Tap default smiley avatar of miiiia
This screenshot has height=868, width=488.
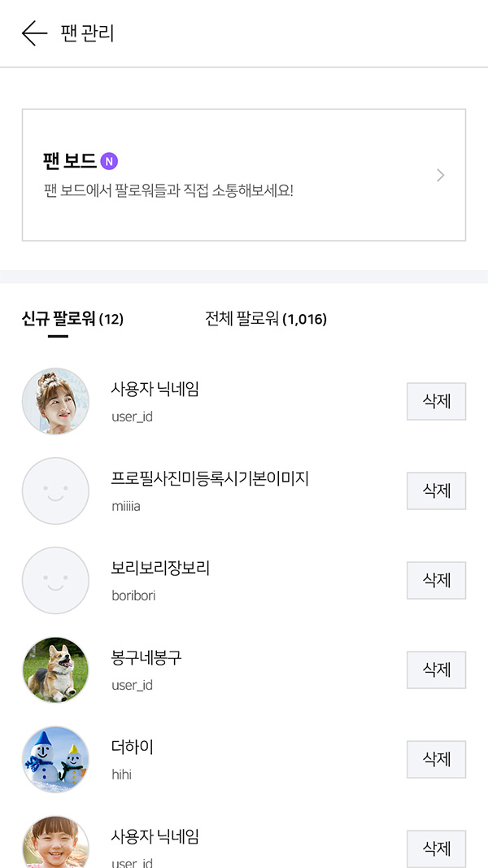tap(55, 491)
